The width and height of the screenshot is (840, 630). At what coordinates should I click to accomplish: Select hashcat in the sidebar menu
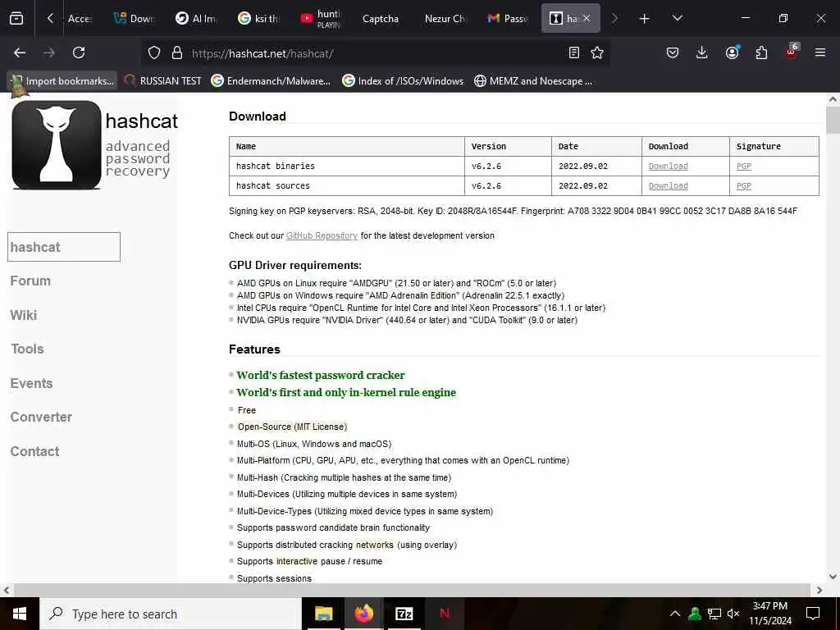tap(64, 247)
